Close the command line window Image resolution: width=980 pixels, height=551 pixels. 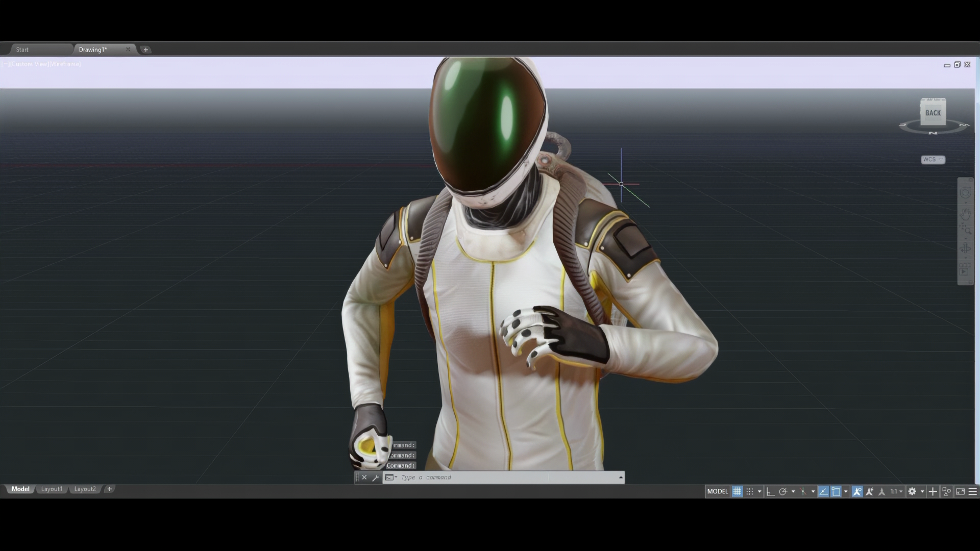click(x=364, y=478)
